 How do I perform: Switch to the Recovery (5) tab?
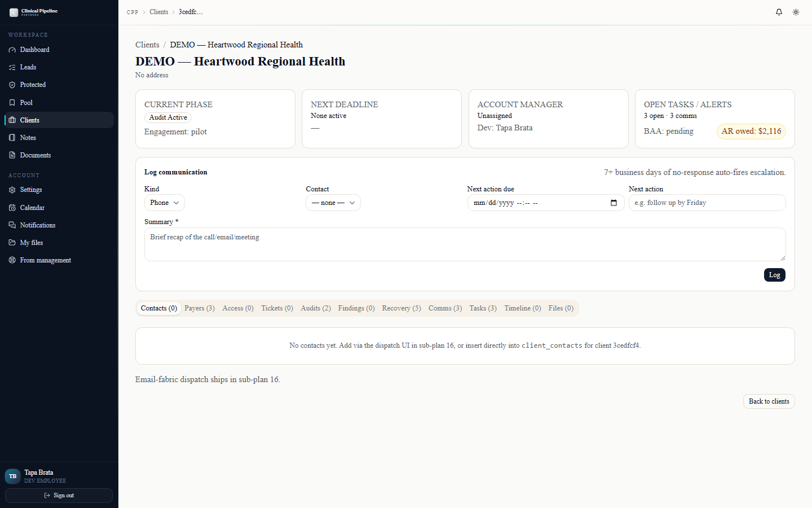[x=401, y=308]
